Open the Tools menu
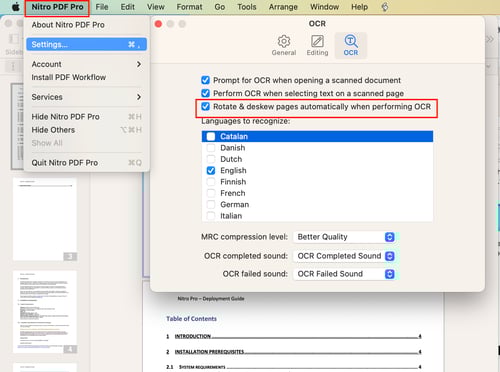The image size is (500, 372). pos(247,7)
